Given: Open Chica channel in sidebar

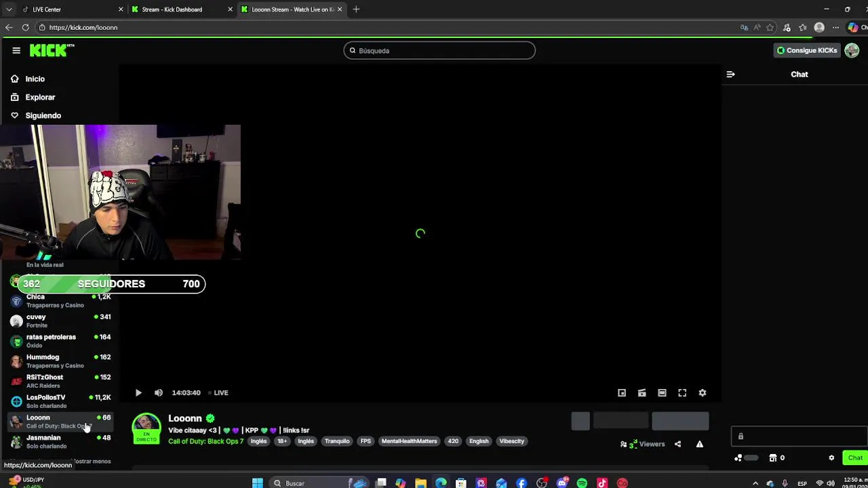Looking at the screenshot, I should pyautogui.click(x=61, y=300).
